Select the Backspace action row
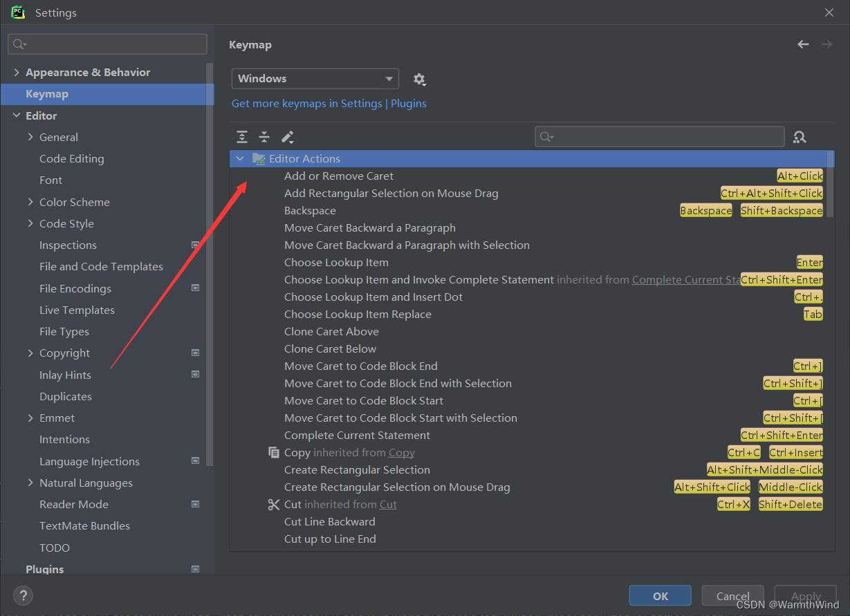This screenshot has height=616, width=850. click(532, 210)
